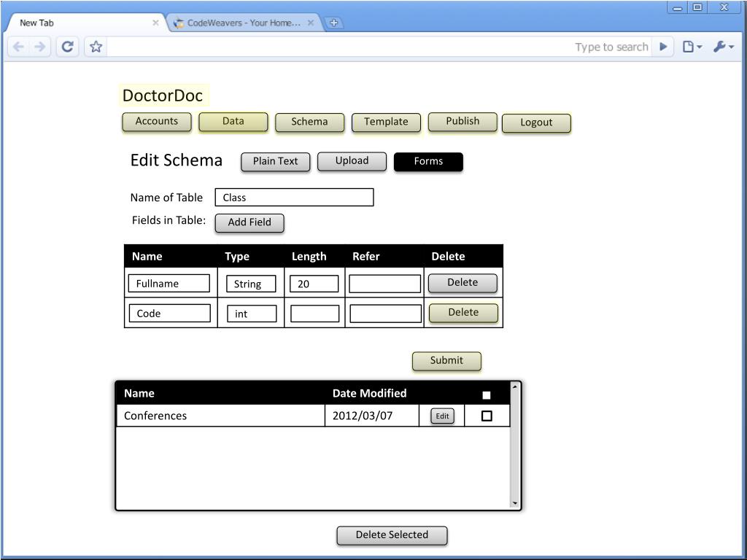
Task: Minimize the browser window
Action: tap(678, 7)
